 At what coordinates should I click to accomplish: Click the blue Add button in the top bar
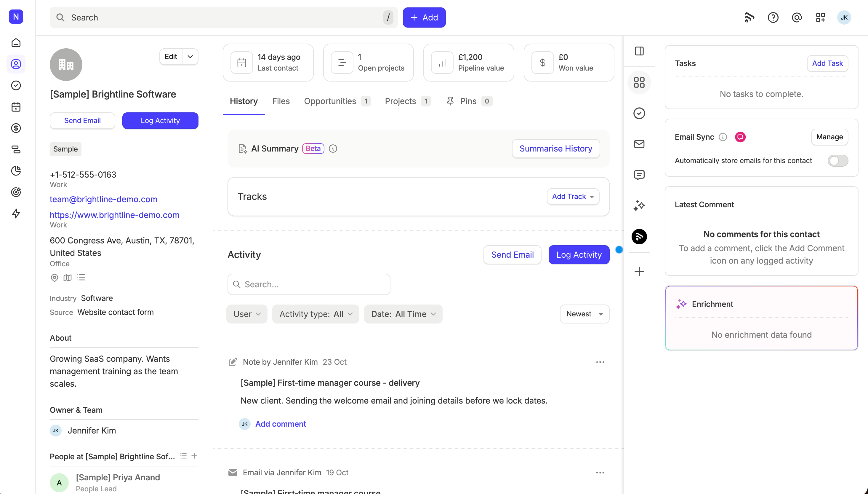click(424, 18)
